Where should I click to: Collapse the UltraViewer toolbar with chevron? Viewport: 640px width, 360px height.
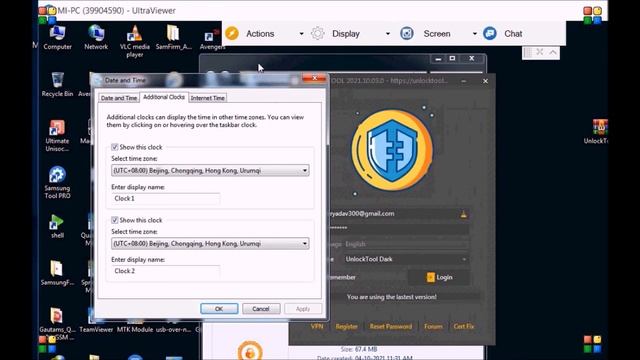[553, 52]
